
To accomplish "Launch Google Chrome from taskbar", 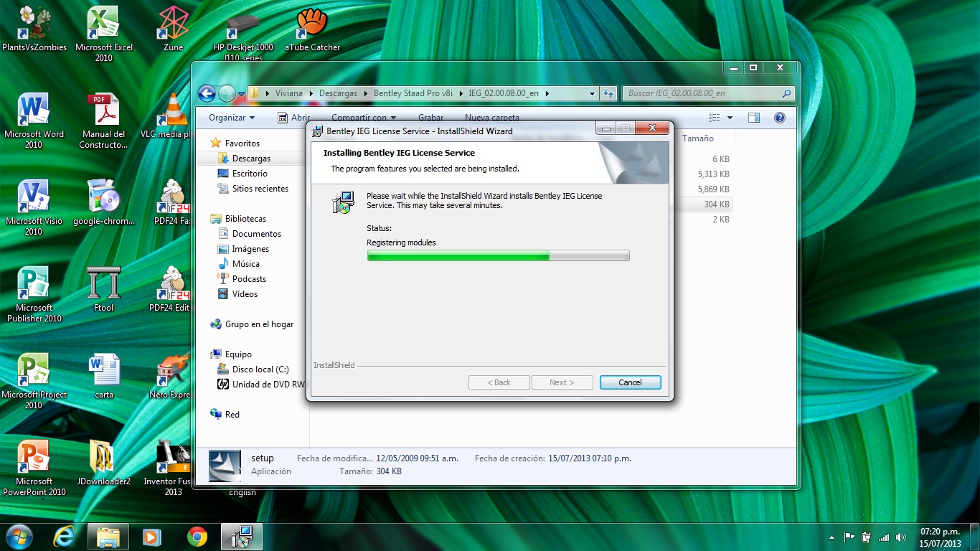I will [x=197, y=536].
